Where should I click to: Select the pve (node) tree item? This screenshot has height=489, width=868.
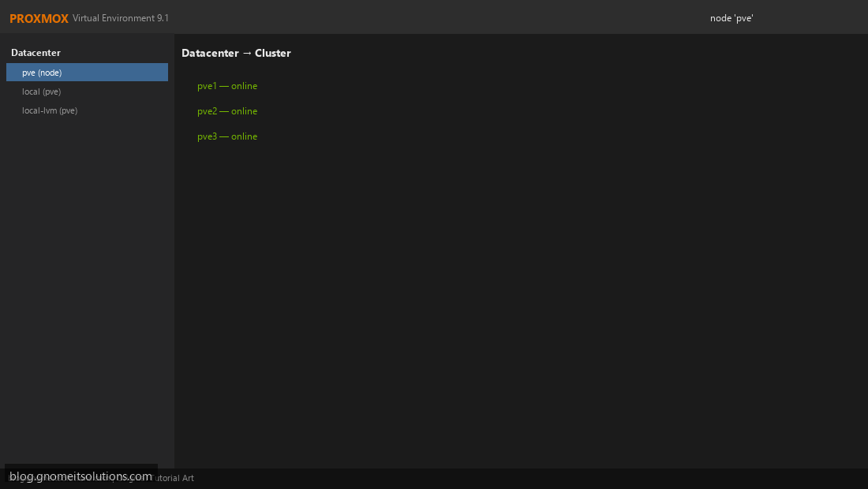click(x=87, y=73)
